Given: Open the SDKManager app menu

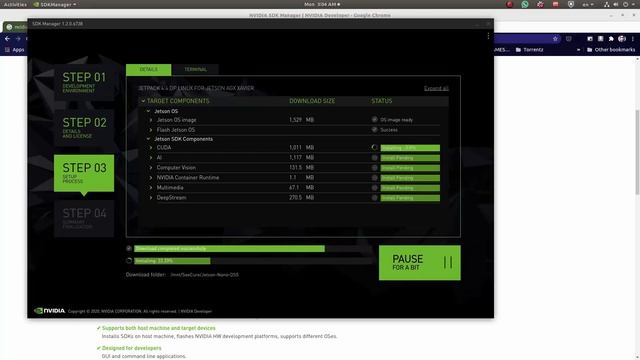Looking at the screenshot, I should (54, 4).
